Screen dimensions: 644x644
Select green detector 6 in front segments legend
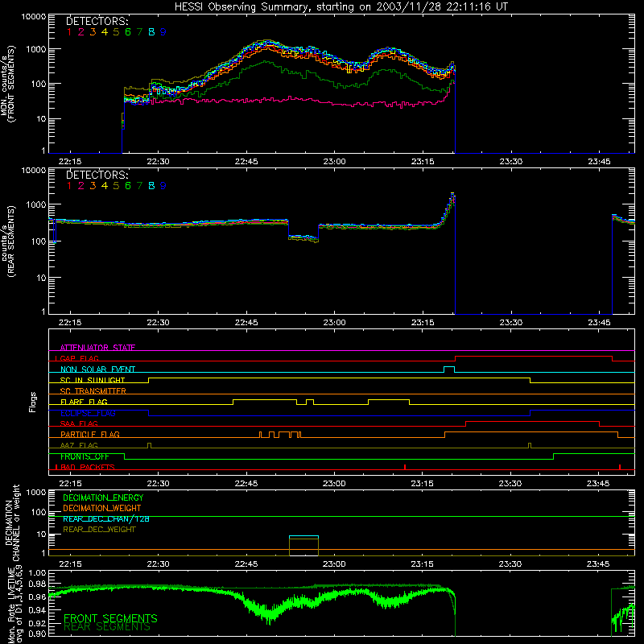pos(128,32)
